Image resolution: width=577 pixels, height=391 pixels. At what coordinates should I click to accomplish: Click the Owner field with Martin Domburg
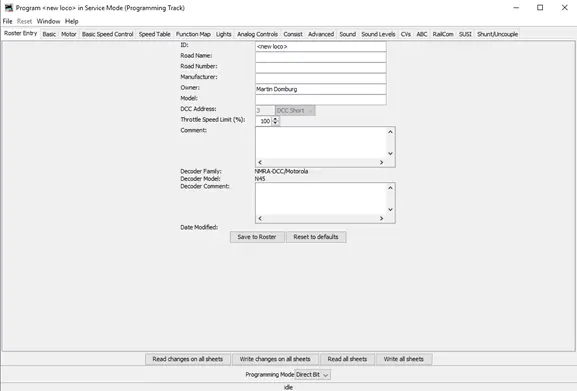pos(321,89)
